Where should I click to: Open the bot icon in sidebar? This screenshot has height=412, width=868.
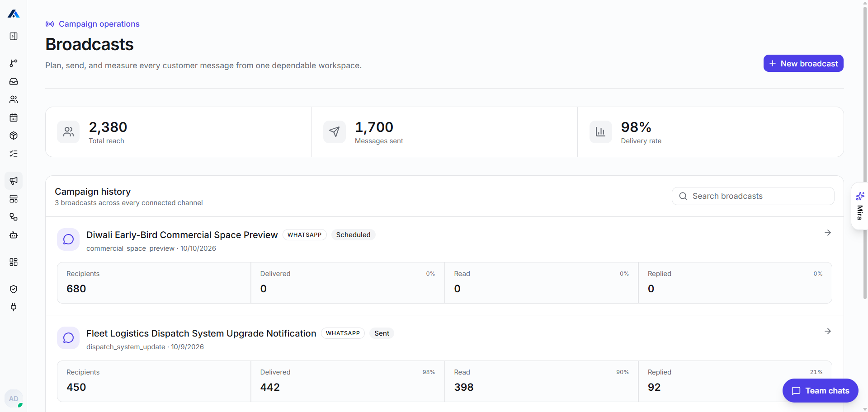(x=14, y=235)
